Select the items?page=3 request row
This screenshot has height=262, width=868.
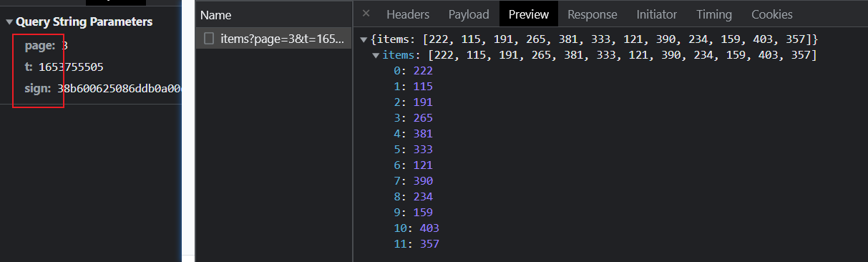tap(273, 38)
